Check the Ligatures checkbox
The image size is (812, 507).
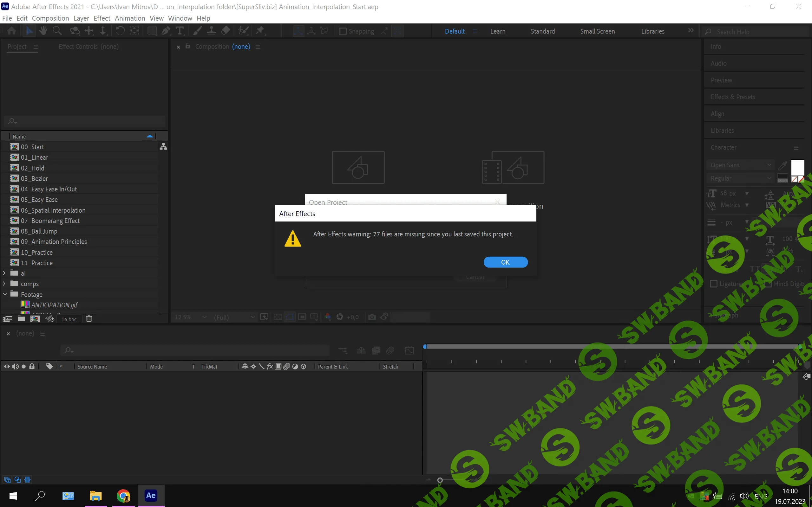coord(714,284)
